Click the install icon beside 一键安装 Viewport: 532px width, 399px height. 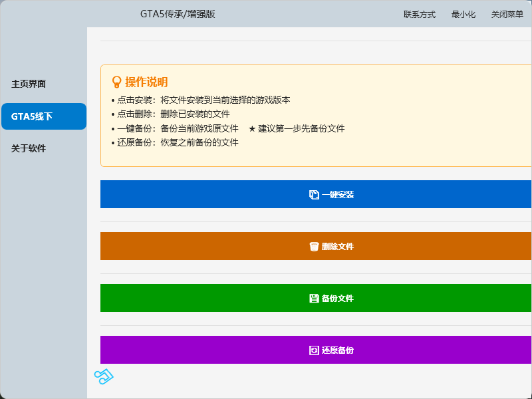pyautogui.click(x=314, y=195)
